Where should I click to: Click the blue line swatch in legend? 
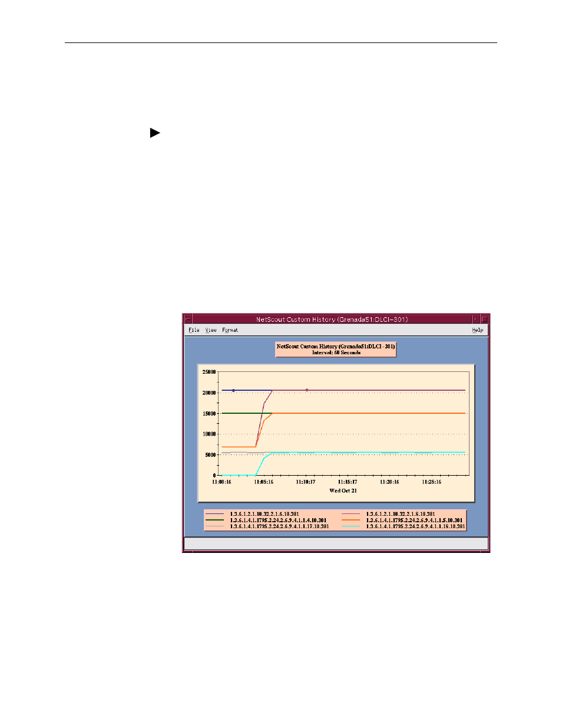coord(215,514)
